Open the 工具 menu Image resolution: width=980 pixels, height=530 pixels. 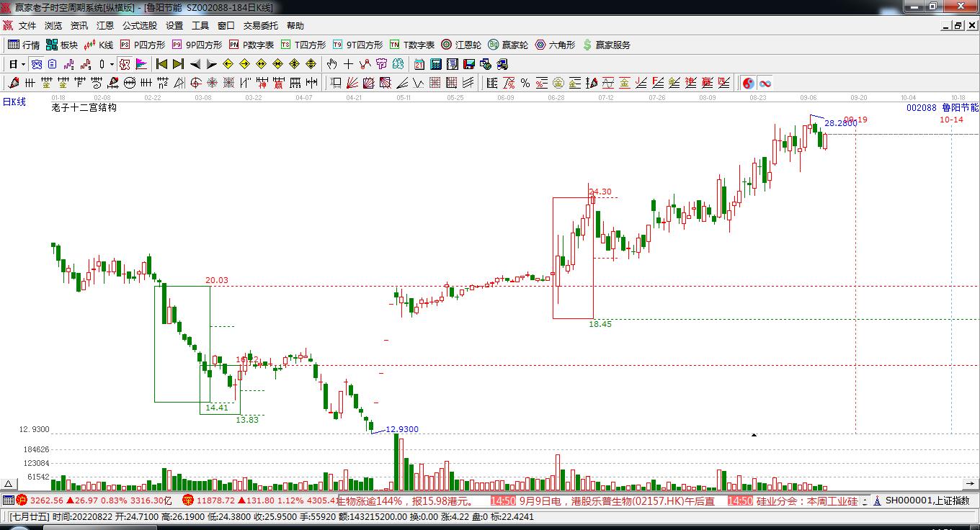point(200,25)
